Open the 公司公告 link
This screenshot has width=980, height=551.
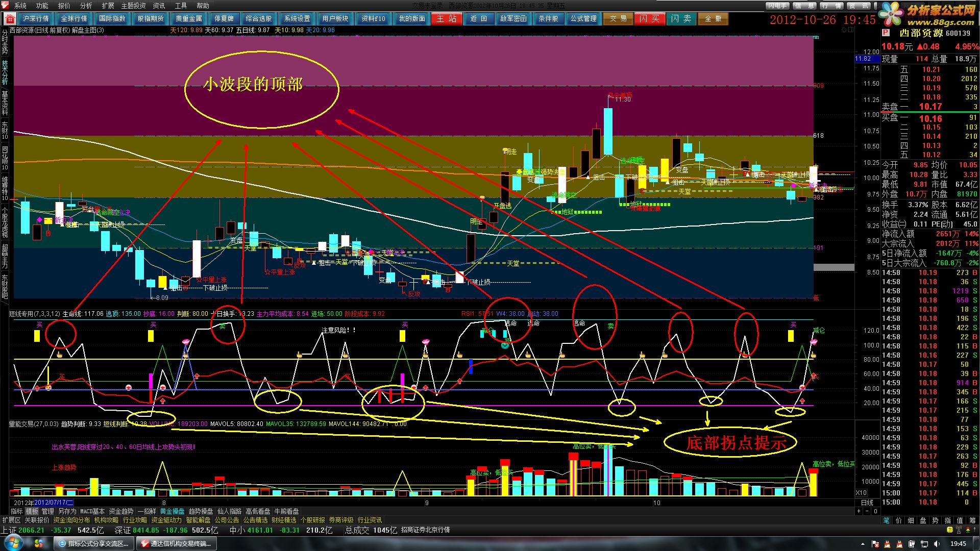[227, 520]
